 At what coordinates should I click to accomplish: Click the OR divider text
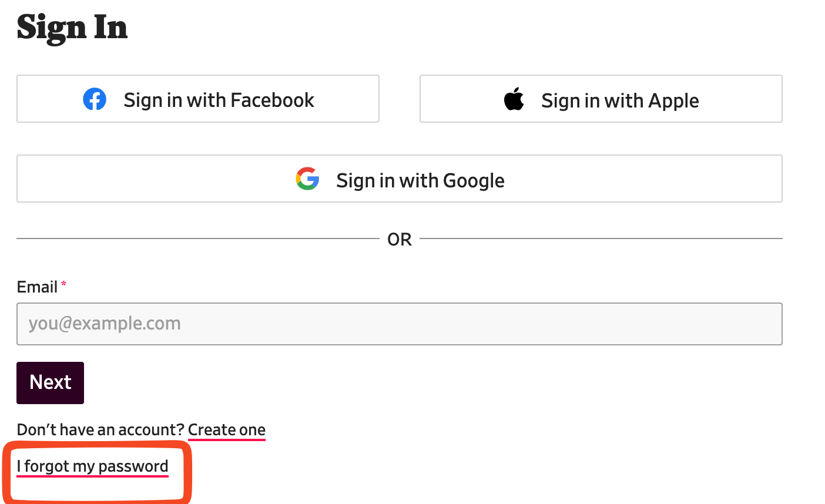point(400,239)
